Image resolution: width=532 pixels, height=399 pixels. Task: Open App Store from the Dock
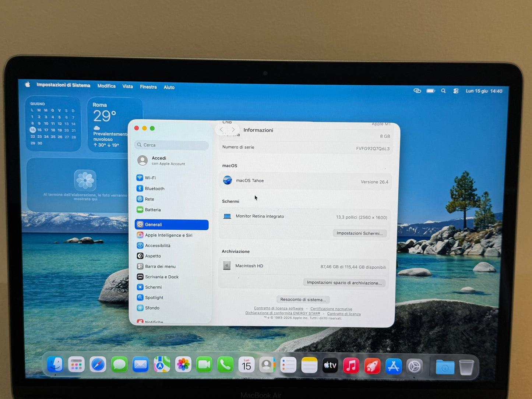pyautogui.click(x=393, y=366)
